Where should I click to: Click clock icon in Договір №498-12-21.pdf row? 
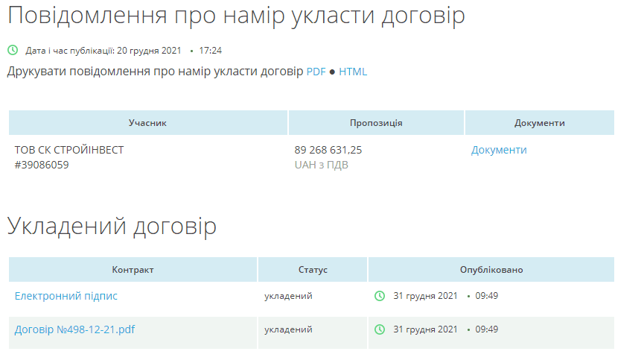[x=380, y=329]
